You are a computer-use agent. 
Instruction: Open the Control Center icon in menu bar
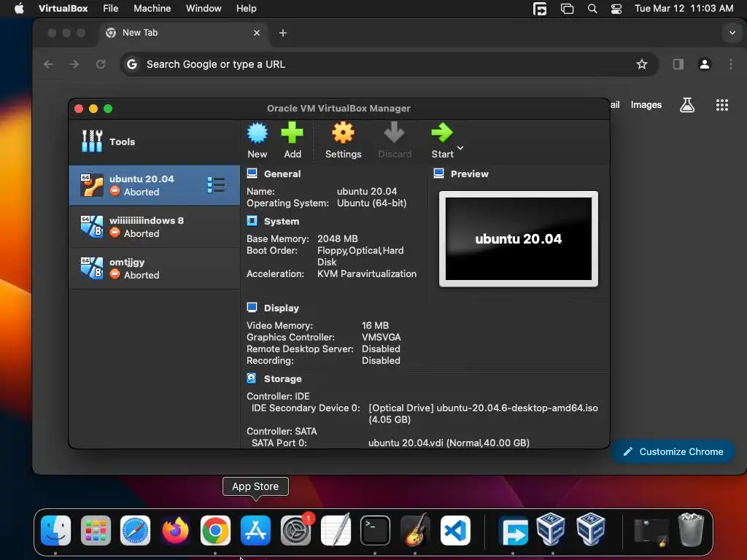616,9
